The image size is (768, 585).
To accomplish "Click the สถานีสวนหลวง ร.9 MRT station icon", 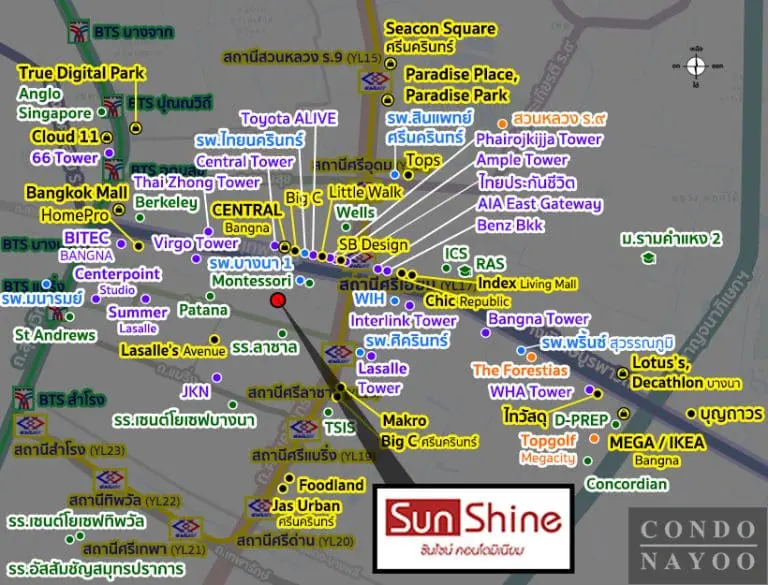I will tap(375, 80).
